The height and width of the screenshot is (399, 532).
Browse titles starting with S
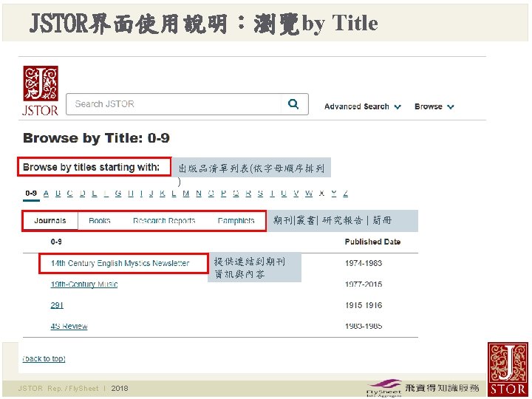[x=260, y=194]
